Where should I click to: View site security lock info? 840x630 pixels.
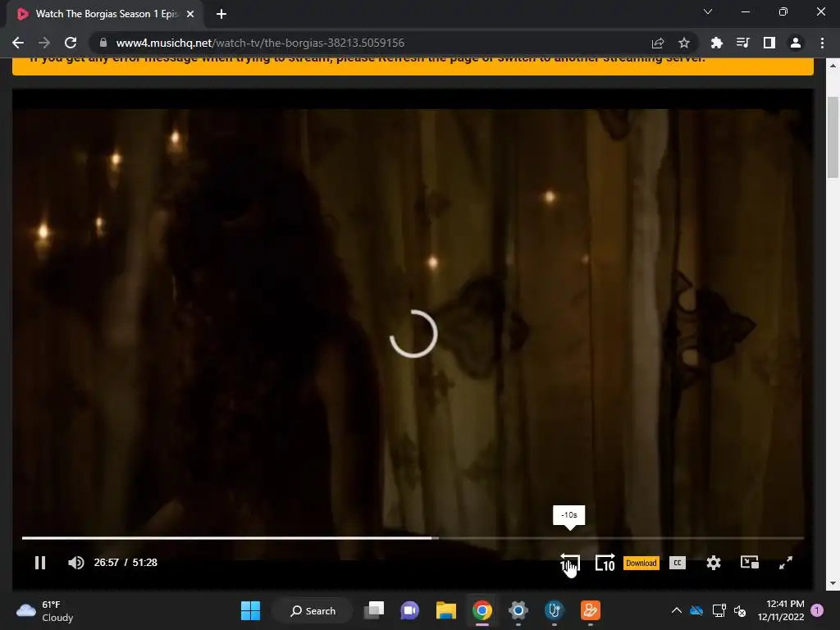103,43
